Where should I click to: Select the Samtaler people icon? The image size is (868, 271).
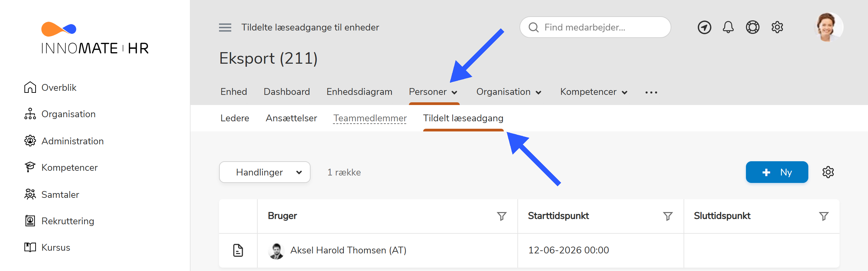tap(31, 194)
